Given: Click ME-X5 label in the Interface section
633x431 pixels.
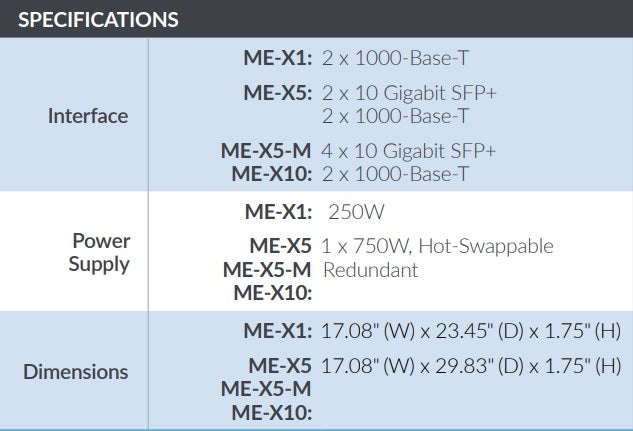Looking at the screenshot, I should pyautogui.click(x=278, y=93).
